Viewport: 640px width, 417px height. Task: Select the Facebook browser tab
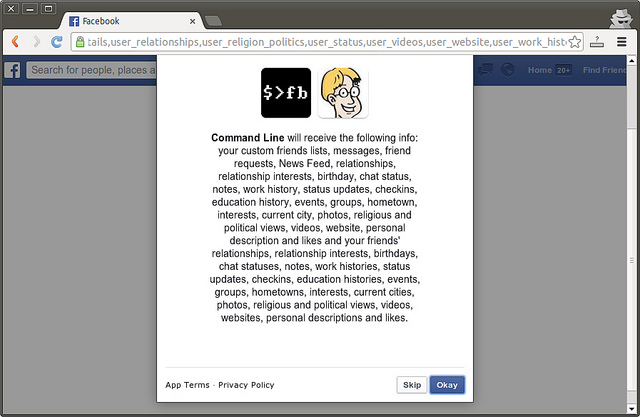[131, 21]
